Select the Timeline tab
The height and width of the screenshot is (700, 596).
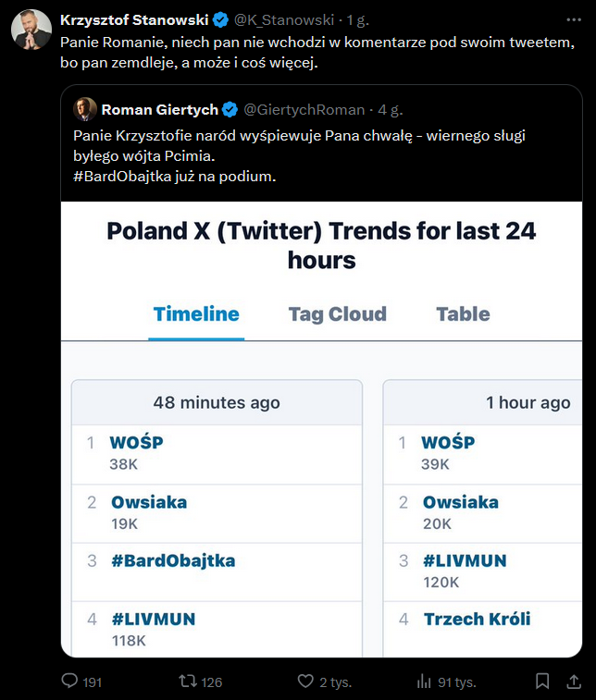[x=196, y=313]
